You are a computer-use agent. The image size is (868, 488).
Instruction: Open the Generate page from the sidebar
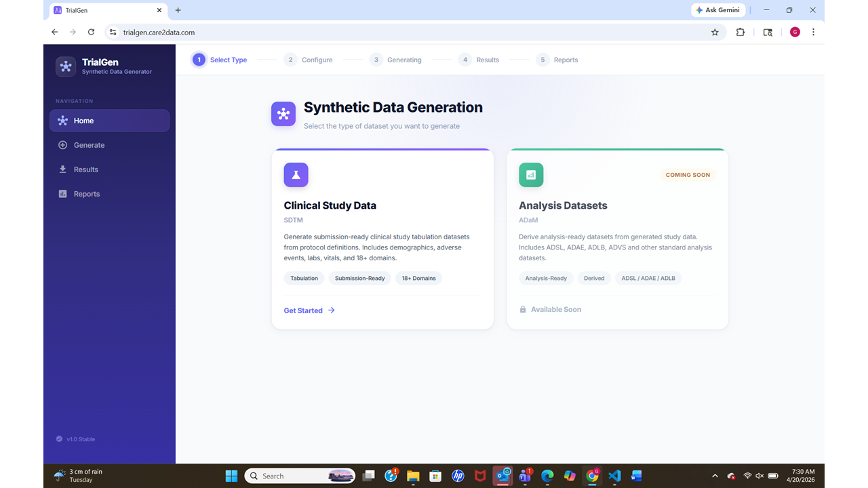coord(109,145)
